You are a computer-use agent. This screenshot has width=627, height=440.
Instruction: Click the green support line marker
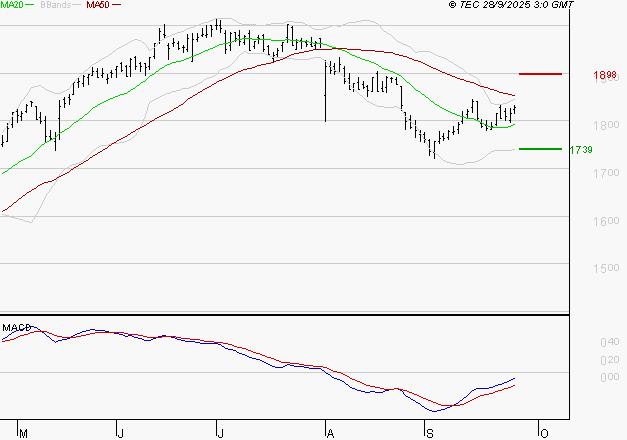(x=540, y=149)
